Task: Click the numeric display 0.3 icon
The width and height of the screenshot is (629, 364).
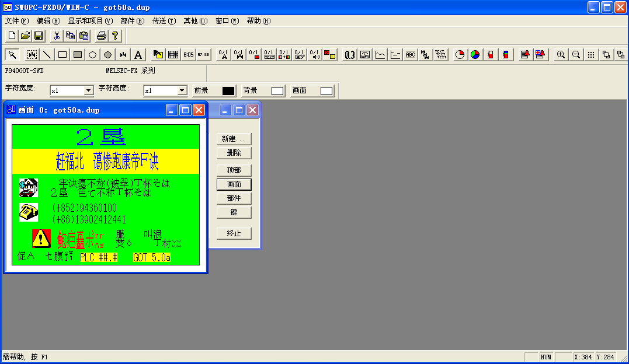Action: click(350, 55)
